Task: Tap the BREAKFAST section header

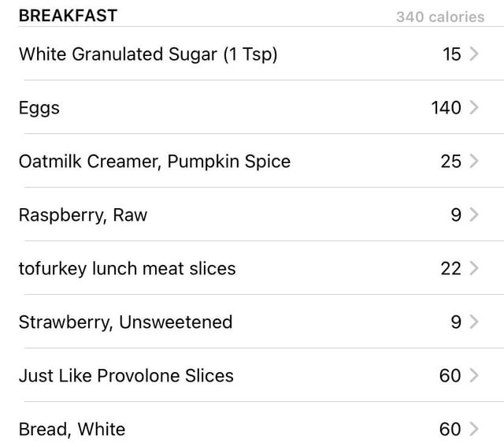Action: click(x=68, y=16)
